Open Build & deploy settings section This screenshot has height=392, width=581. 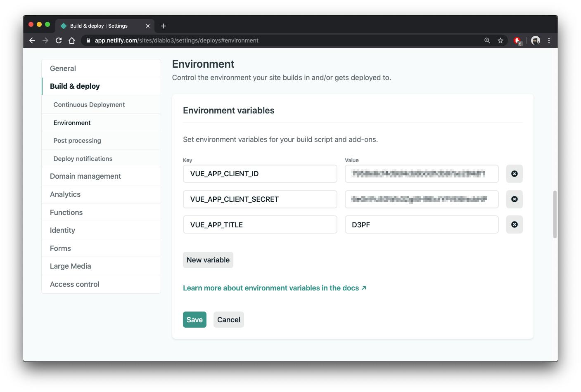pyautogui.click(x=101, y=86)
